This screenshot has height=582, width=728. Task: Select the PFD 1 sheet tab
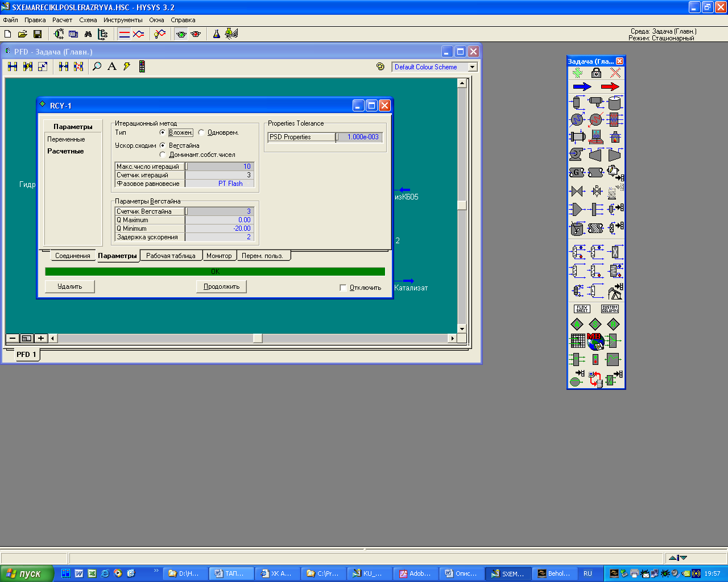[26, 354]
